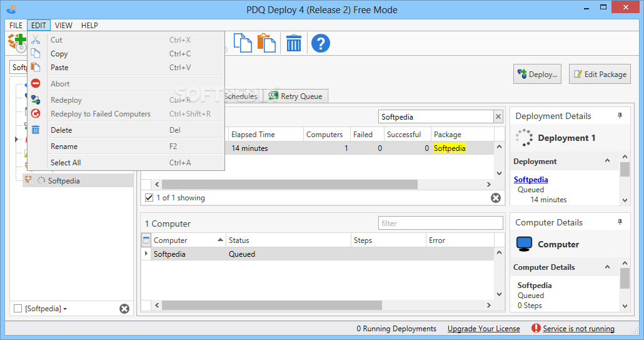Image resolution: width=644 pixels, height=340 pixels.
Task: Clear the tree filter circle X icon
Action: click(124, 309)
